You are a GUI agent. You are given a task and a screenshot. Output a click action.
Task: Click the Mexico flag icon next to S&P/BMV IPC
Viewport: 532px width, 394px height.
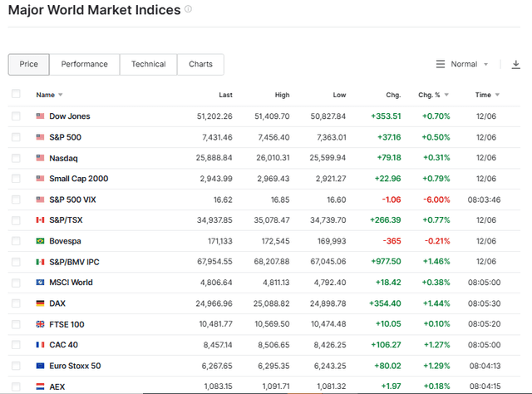click(x=40, y=262)
